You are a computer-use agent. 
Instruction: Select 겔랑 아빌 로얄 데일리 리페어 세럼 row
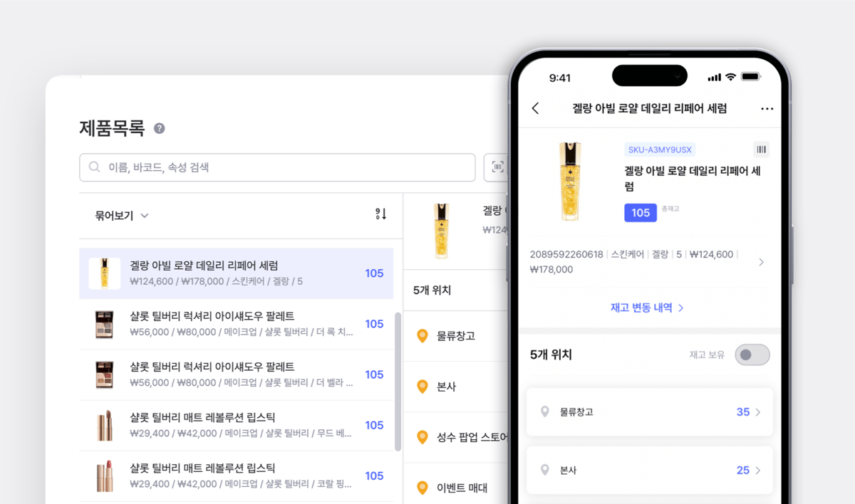click(x=236, y=273)
